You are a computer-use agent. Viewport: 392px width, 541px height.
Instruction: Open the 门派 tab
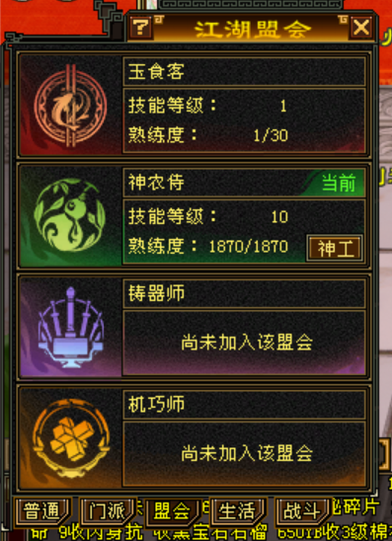[x=107, y=512]
